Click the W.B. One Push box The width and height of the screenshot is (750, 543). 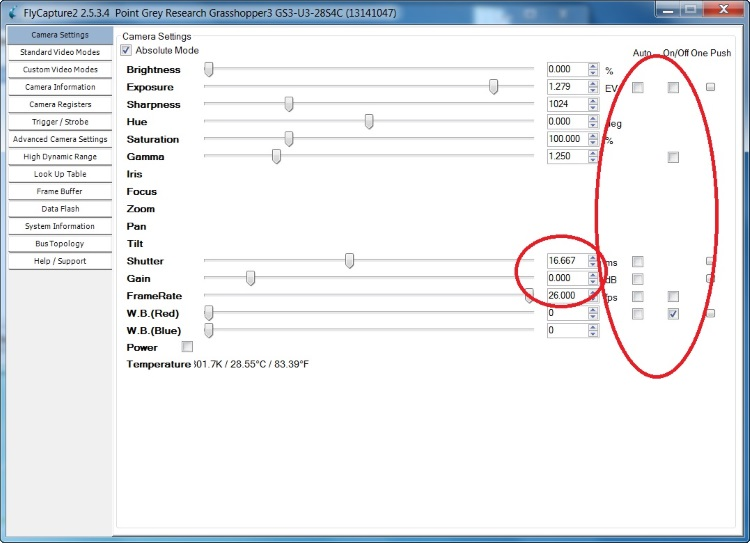pos(710,313)
